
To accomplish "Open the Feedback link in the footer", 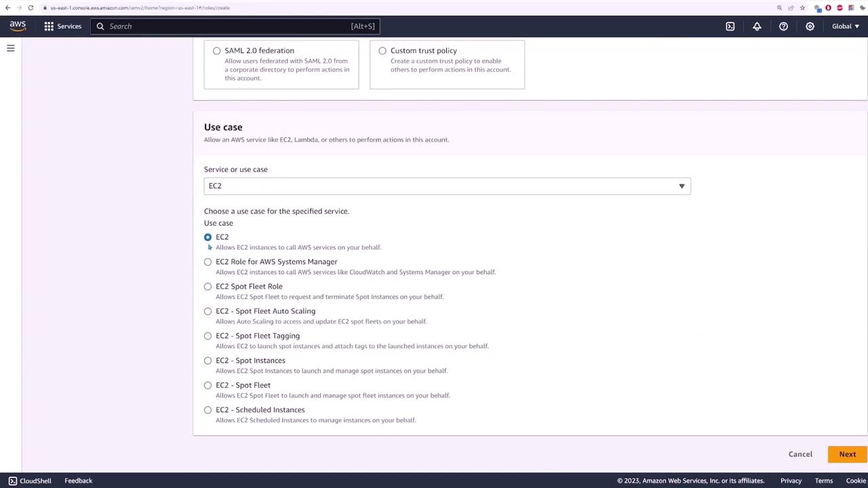I will [79, 481].
